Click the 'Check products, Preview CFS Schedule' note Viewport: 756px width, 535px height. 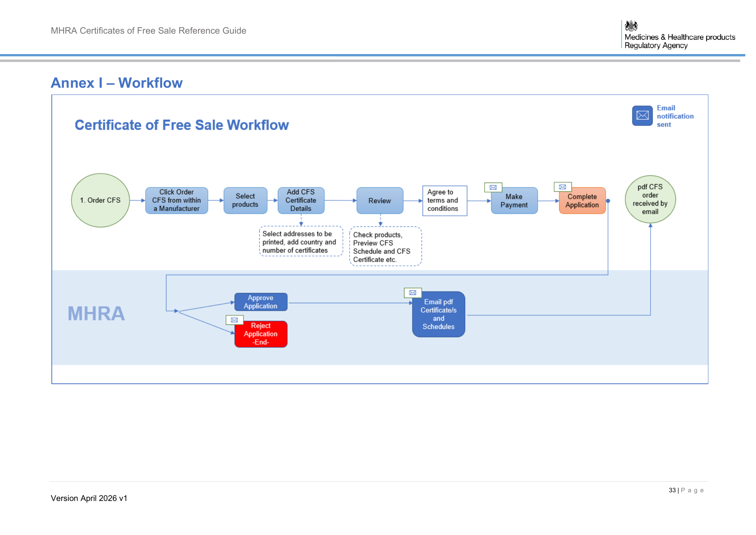coord(386,247)
